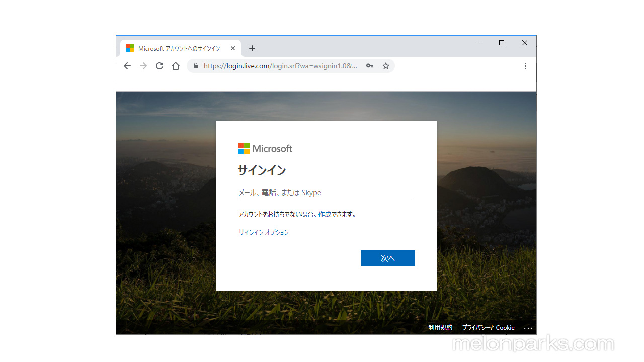Screen dimensions: 644x362
Task: Open the プライバシーと Cookie footer link
Action: pyautogui.click(x=489, y=328)
